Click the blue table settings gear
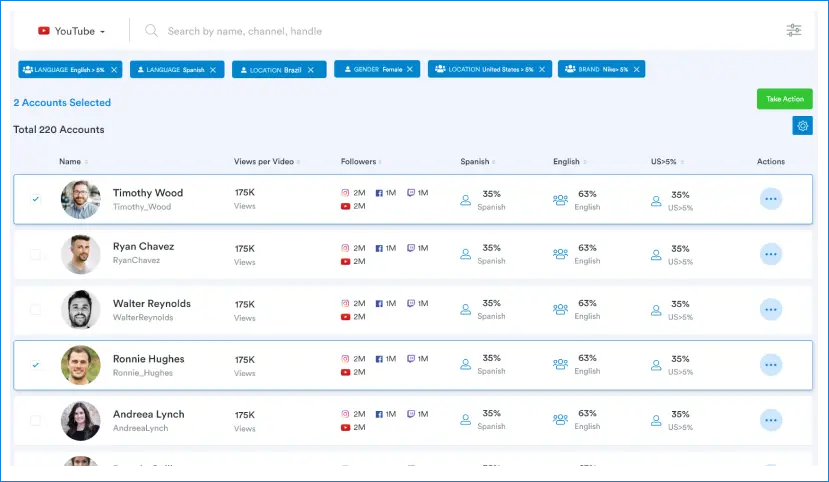Screen dimensions: 829x482 (802, 125)
